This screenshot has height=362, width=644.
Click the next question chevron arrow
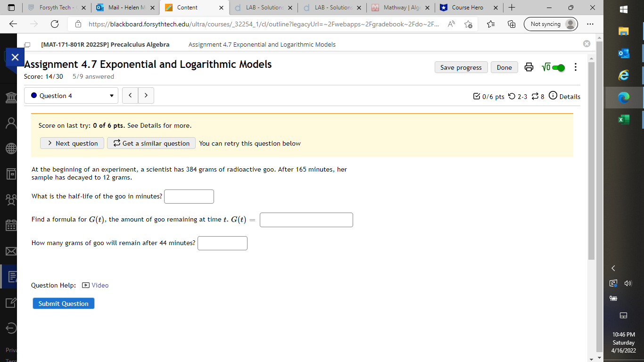coord(146,95)
